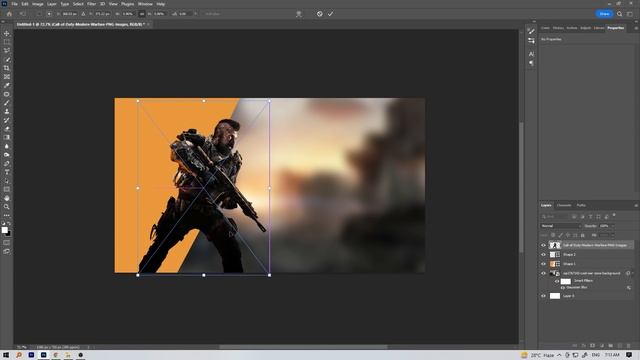
Task: Click the canvas horizontal scrollbar
Action: (x=303, y=347)
